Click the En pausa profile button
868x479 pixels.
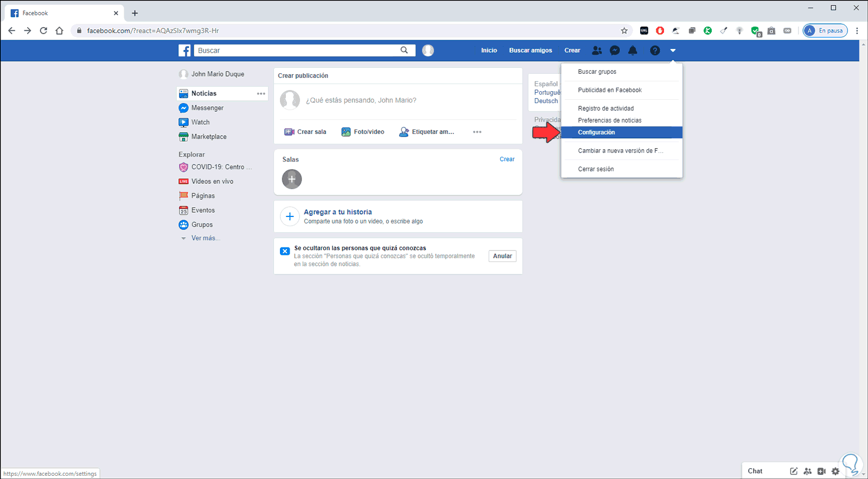pyautogui.click(x=825, y=30)
